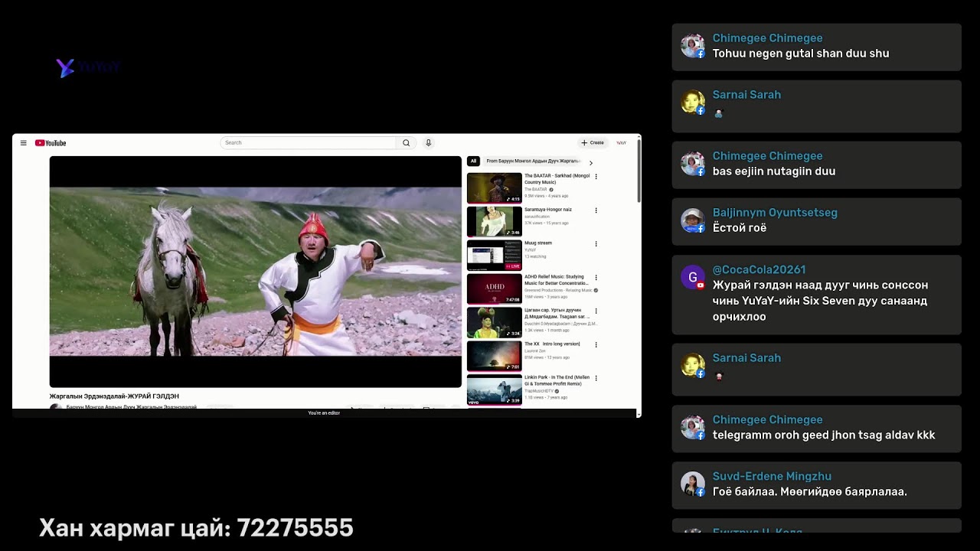The height and width of the screenshot is (551, 980).
Task: Open Linkin Park In The End thumbnail
Action: click(495, 390)
